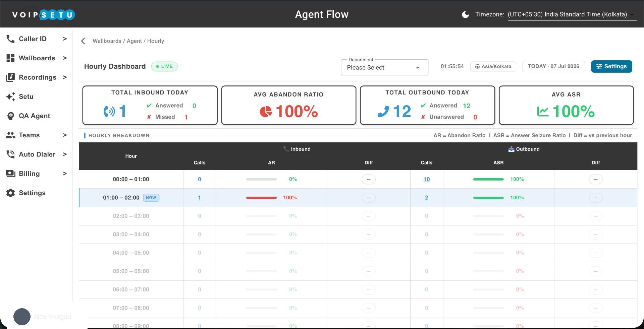Open the Auto Dialer menu item

tap(36, 154)
